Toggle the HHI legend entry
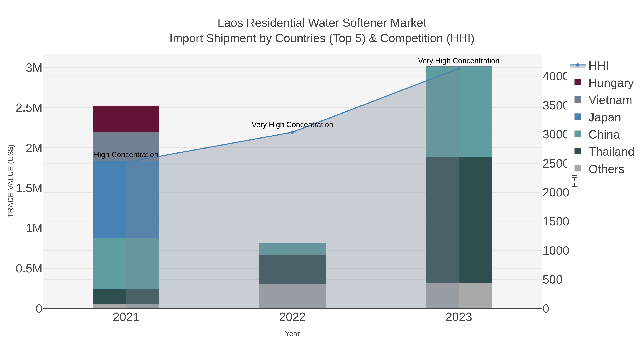Screen dimensions: 644x362 (589, 66)
